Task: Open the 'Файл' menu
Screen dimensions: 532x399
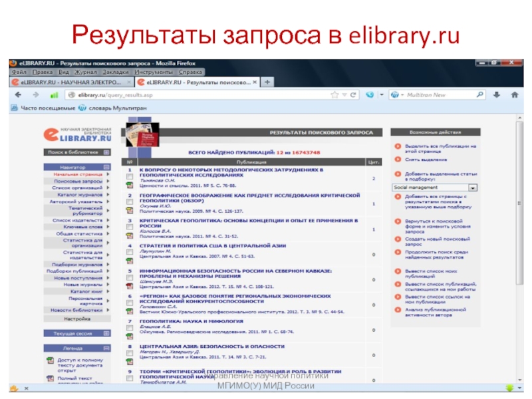Action: pos(19,72)
